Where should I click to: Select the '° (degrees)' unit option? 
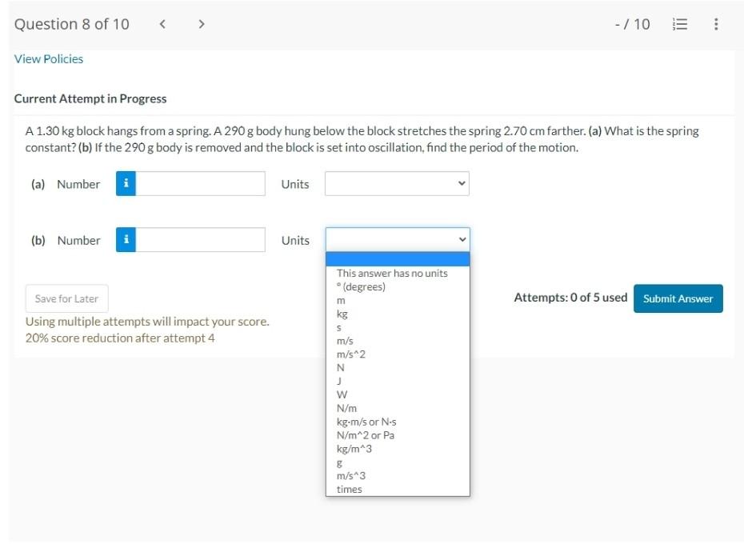(398, 286)
